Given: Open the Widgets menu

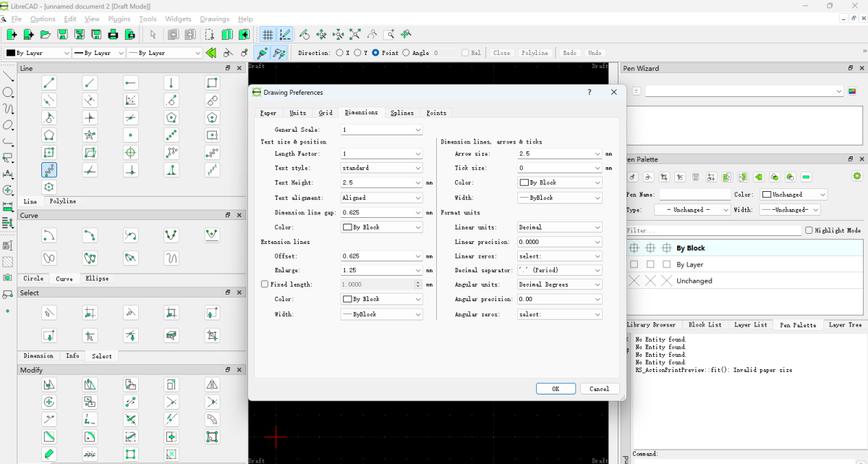Looking at the screenshot, I should click(x=178, y=19).
